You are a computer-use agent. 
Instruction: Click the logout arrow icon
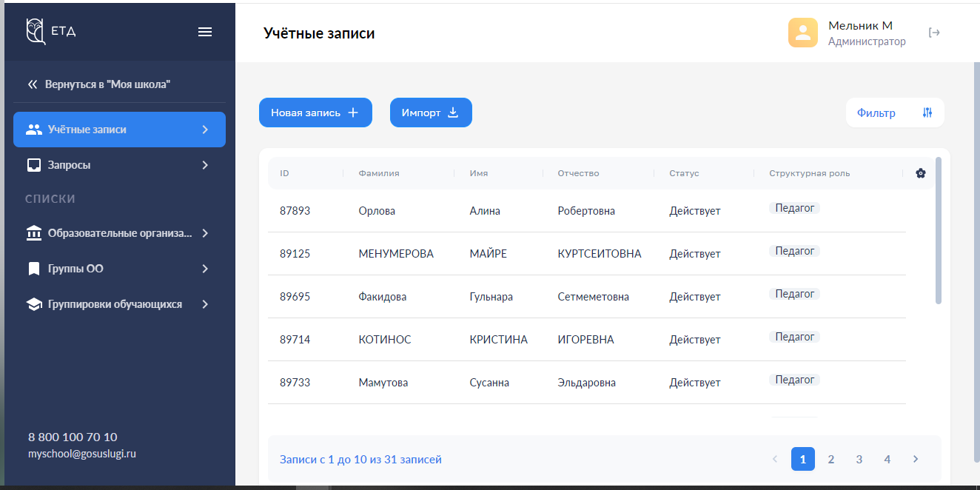click(934, 33)
